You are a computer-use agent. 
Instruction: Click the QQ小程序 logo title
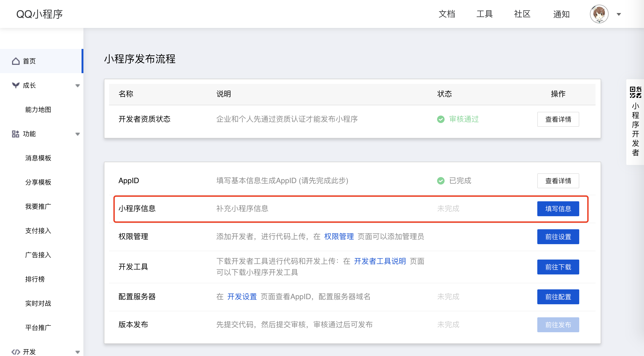(40, 14)
